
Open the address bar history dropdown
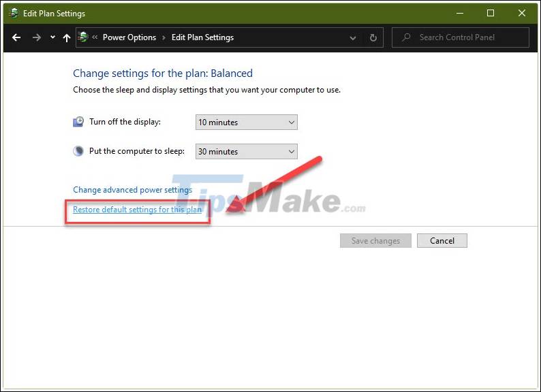coord(352,38)
